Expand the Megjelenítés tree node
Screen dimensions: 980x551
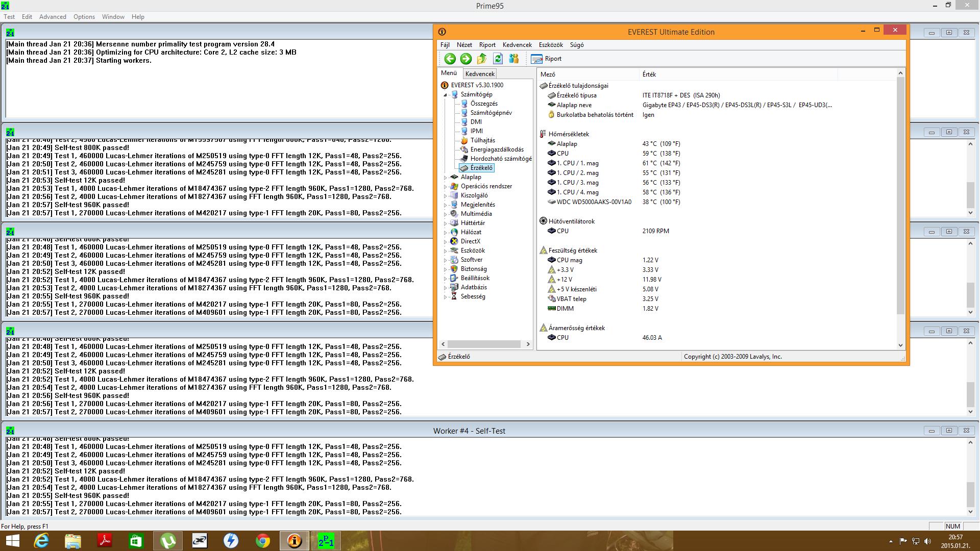click(445, 205)
